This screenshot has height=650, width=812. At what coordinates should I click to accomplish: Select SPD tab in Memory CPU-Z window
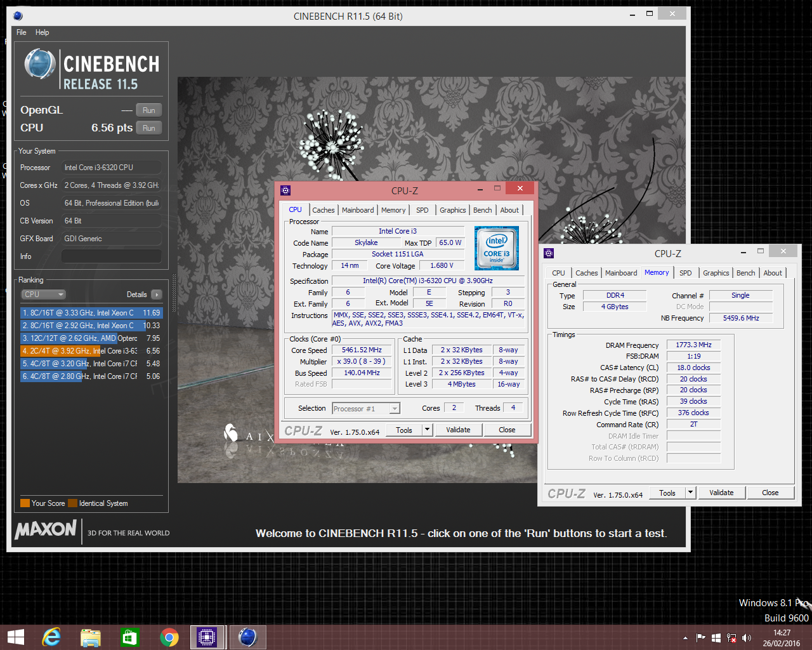pos(686,273)
